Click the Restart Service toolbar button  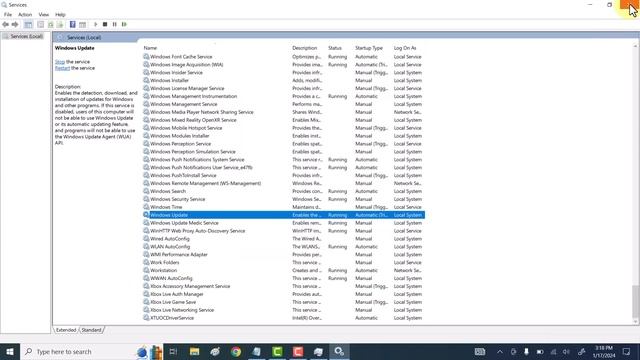coord(124,24)
